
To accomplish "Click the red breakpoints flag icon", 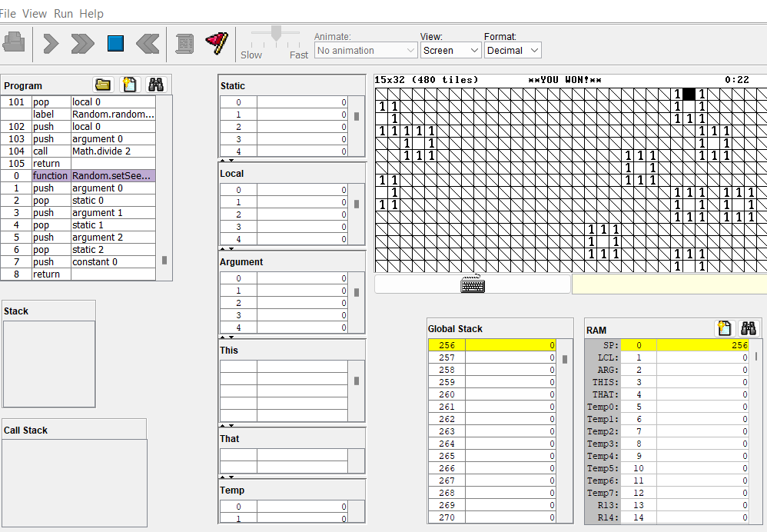I will (217, 43).
